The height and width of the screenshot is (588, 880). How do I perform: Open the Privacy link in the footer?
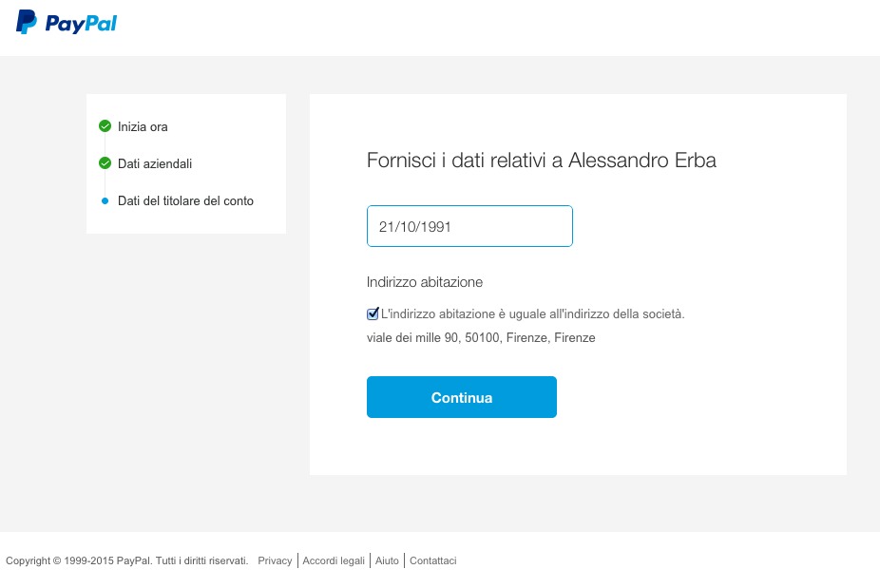tap(275, 560)
